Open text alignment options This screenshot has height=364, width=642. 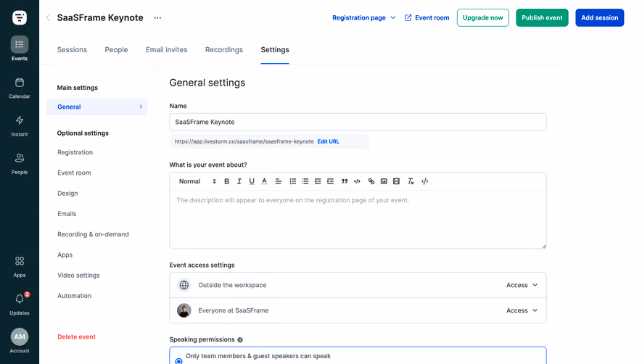click(278, 181)
